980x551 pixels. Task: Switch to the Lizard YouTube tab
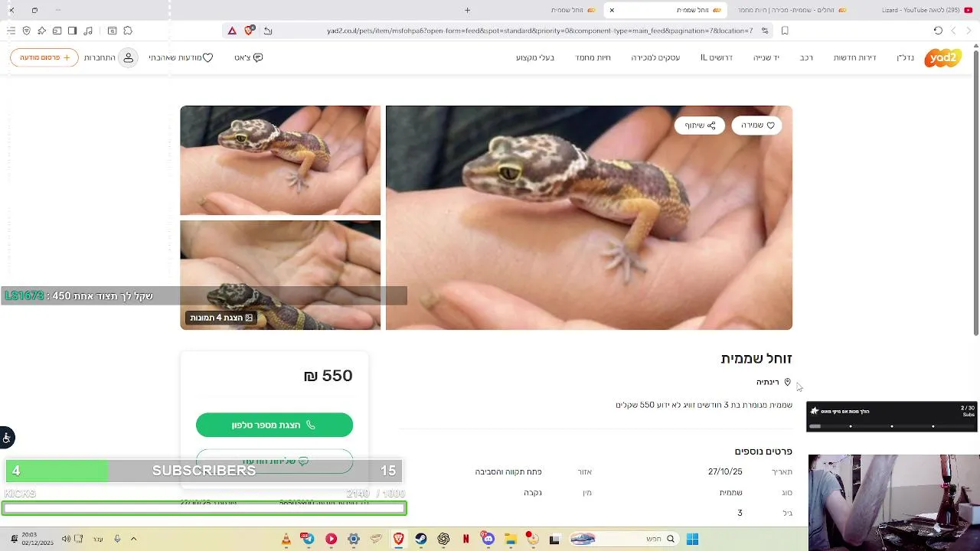(926, 10)
